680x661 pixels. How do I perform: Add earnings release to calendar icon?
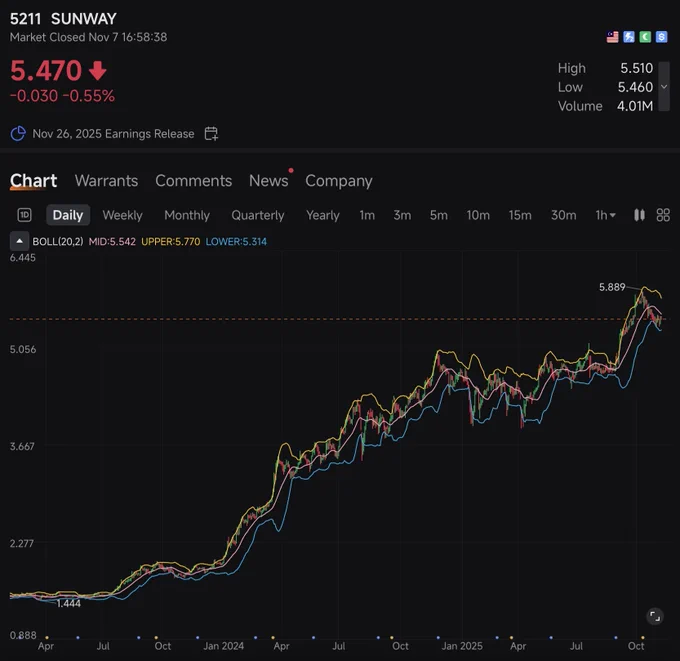[211, 134]
